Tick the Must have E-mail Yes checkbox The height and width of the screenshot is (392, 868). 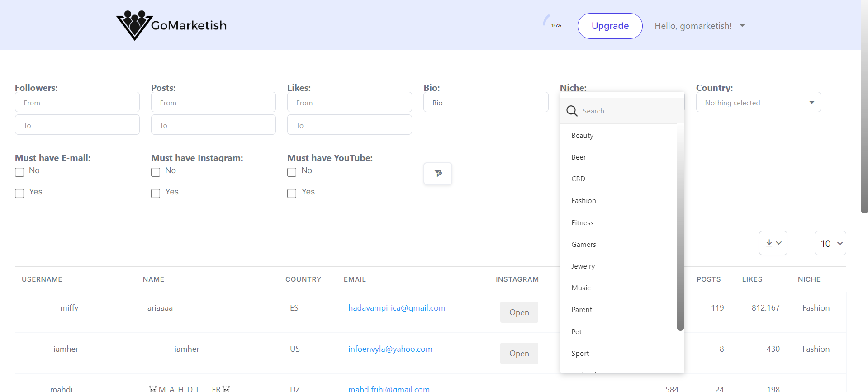coord(19,194)
